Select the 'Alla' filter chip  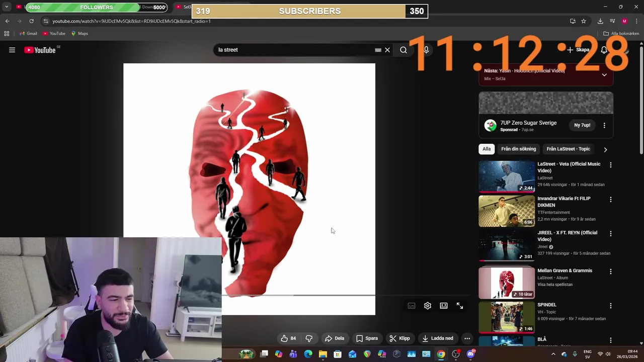click(x=487, y=149)
